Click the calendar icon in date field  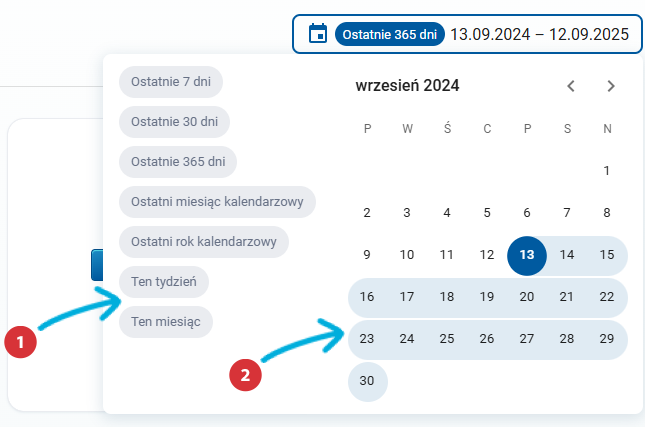click(318, 34)
